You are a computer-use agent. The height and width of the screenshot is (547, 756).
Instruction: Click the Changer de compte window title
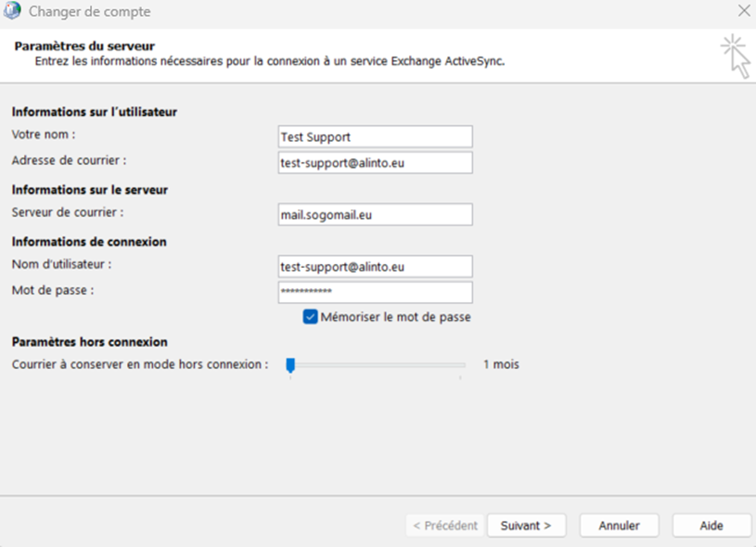[x=90, y=12]
